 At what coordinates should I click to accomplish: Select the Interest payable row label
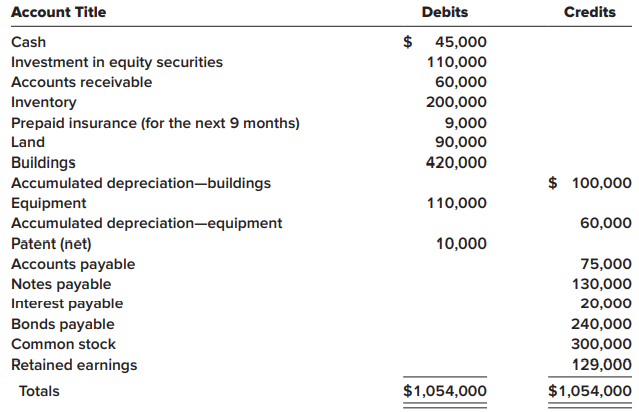[67, 304]
